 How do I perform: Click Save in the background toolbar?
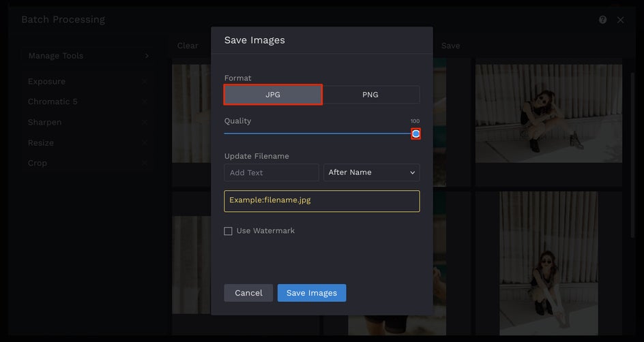450,46
